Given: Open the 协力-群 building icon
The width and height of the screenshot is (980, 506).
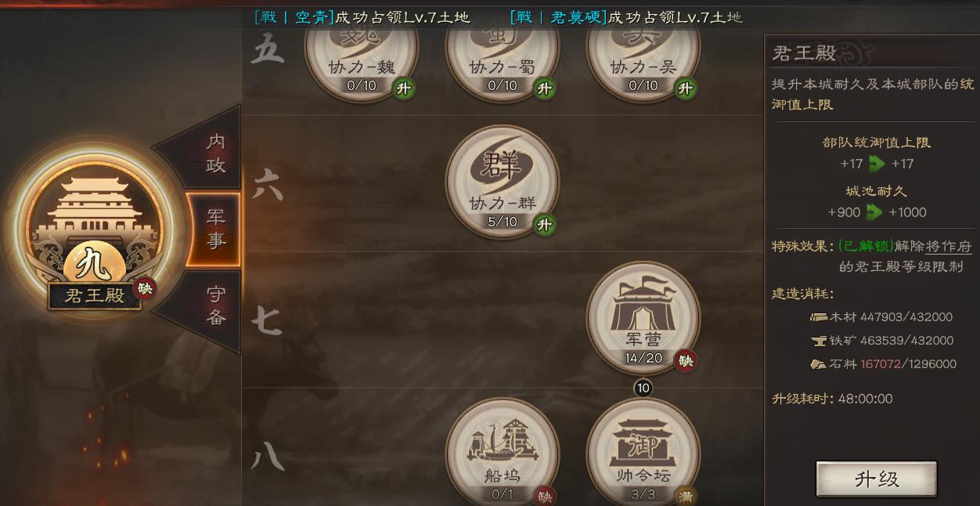Looking at the screenshot, I should (x=502, y=182).
